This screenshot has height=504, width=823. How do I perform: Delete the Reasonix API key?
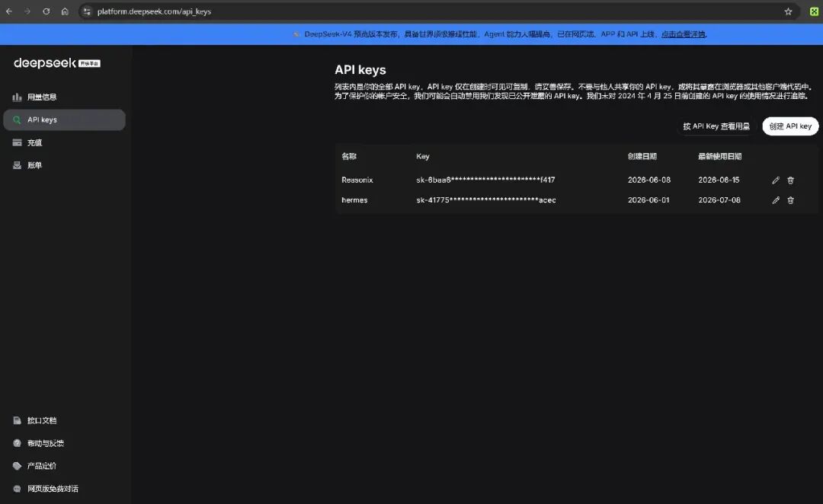pyautogui.click(x=790, y=180)
